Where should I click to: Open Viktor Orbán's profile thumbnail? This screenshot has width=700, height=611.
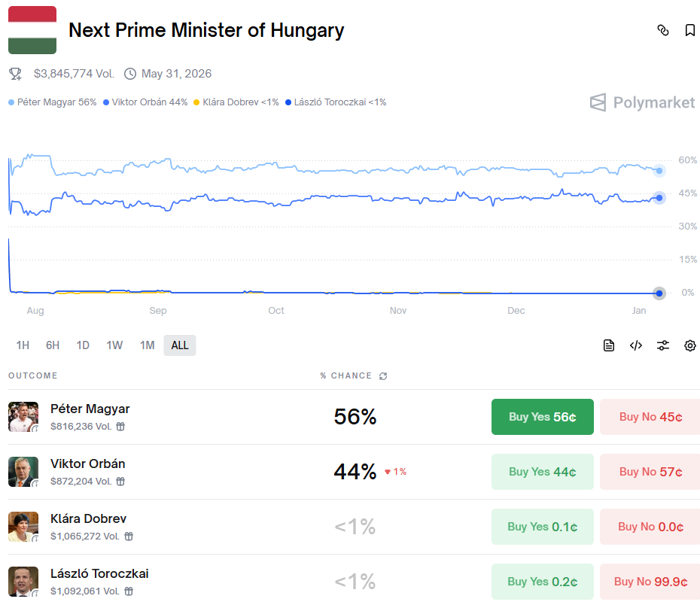23,472
